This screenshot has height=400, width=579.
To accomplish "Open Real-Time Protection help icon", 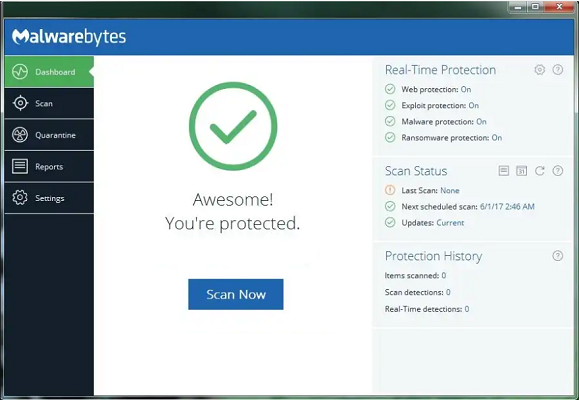I will 558,69.
